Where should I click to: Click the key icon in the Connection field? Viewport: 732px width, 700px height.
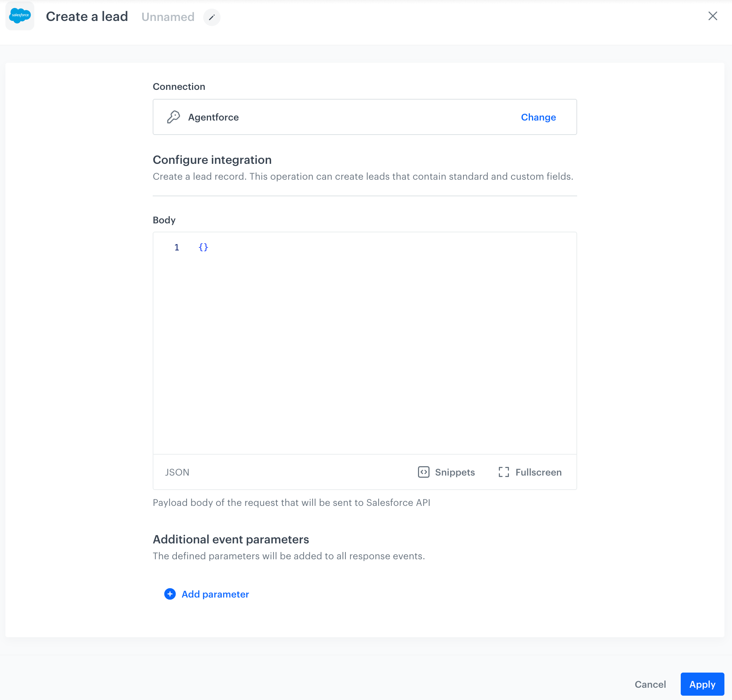pos(173,117)
